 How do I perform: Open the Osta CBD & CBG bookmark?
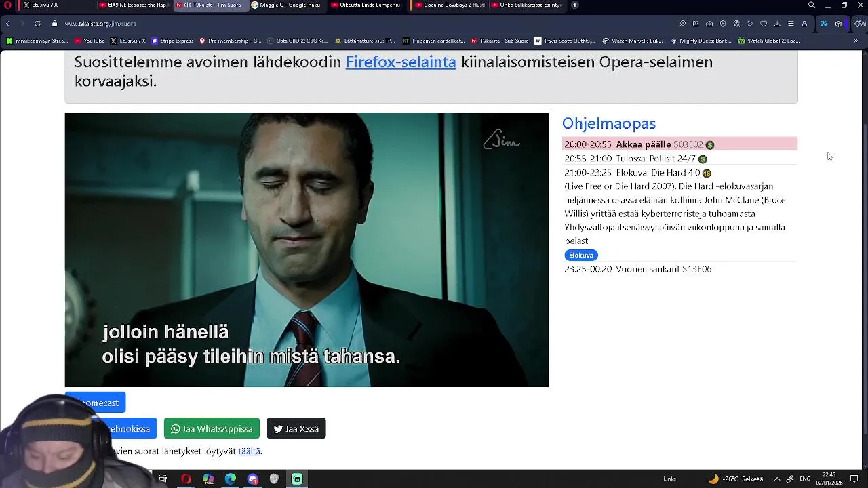pyautogui.click(x=298, y=41)
